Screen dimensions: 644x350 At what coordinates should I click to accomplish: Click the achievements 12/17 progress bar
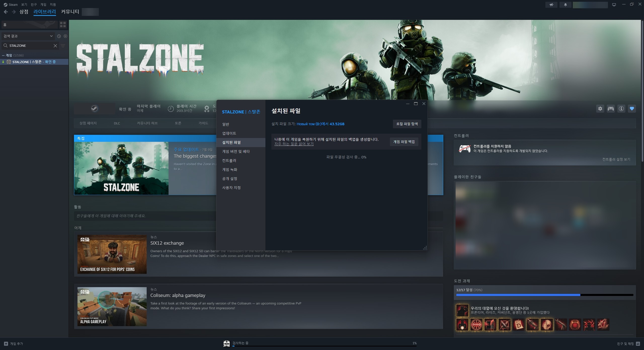(x=545, y=295)
